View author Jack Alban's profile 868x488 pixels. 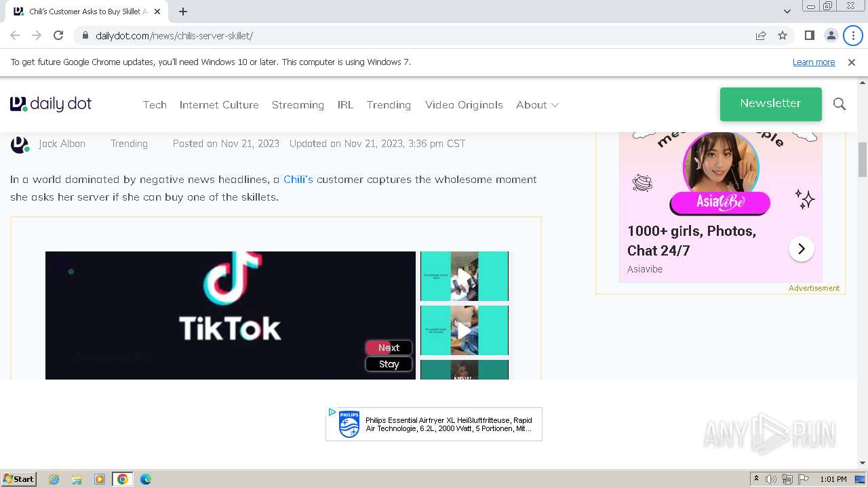62,144
